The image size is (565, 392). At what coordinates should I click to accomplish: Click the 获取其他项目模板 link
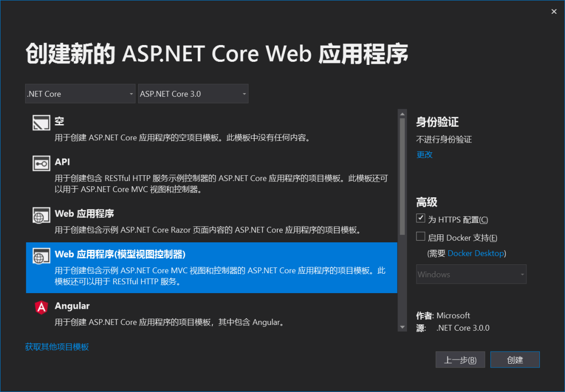coord(57,347)
